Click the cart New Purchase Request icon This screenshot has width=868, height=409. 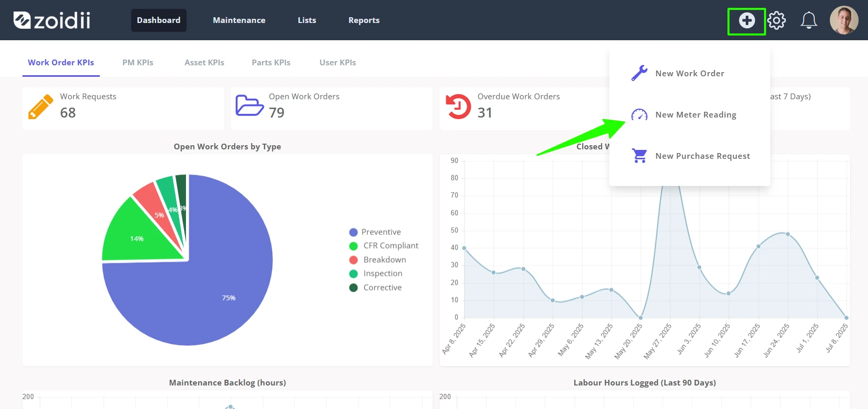click(640, 156)
